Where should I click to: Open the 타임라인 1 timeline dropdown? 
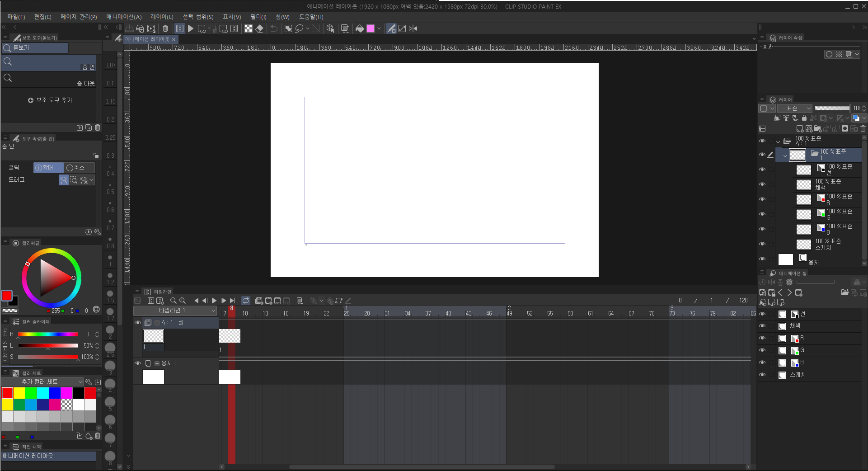coord(175,311)
